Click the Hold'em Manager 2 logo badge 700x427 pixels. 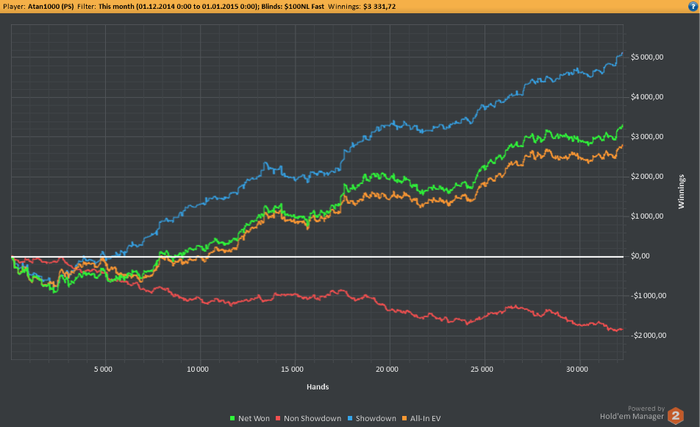[x=675, y=416]
